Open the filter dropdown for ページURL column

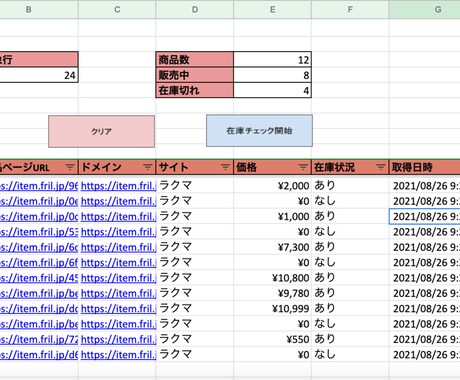[x=70, y=167]
